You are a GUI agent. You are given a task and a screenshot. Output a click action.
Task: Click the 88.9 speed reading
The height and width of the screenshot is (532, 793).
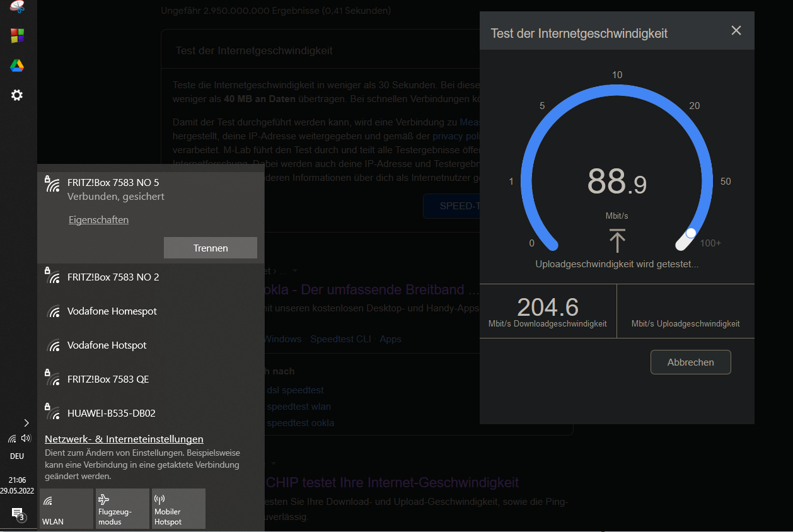click(617, 181)
